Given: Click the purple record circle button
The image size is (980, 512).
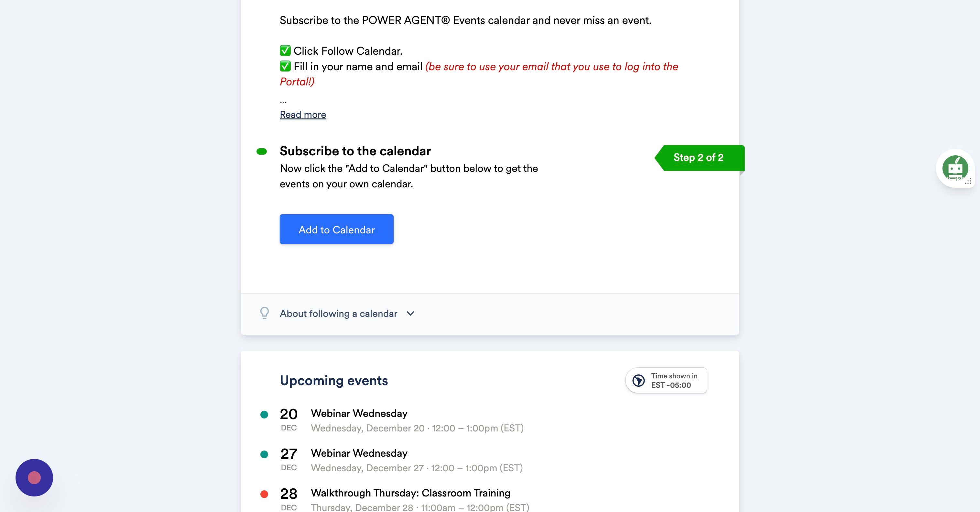Looking at the screenshot, I should [x=34, y=477].
